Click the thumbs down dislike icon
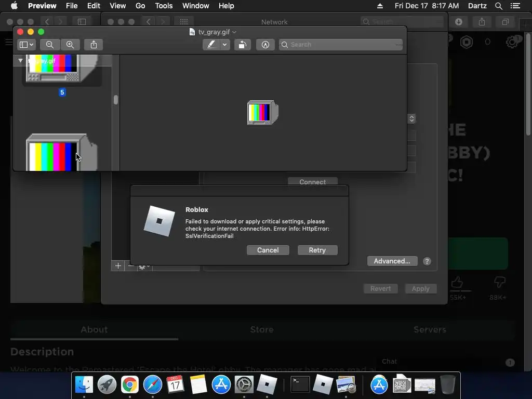 [x=499, y=282]
